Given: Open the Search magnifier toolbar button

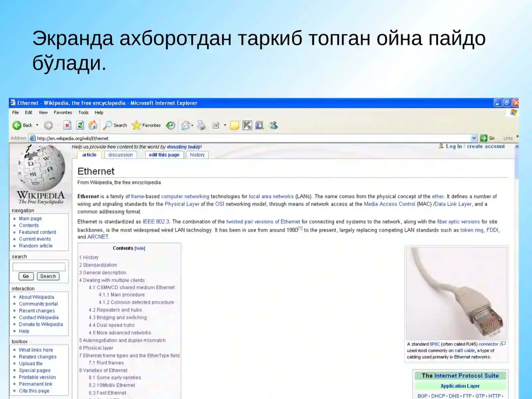Looking at the screenshot, I should (x=115, y=125).
